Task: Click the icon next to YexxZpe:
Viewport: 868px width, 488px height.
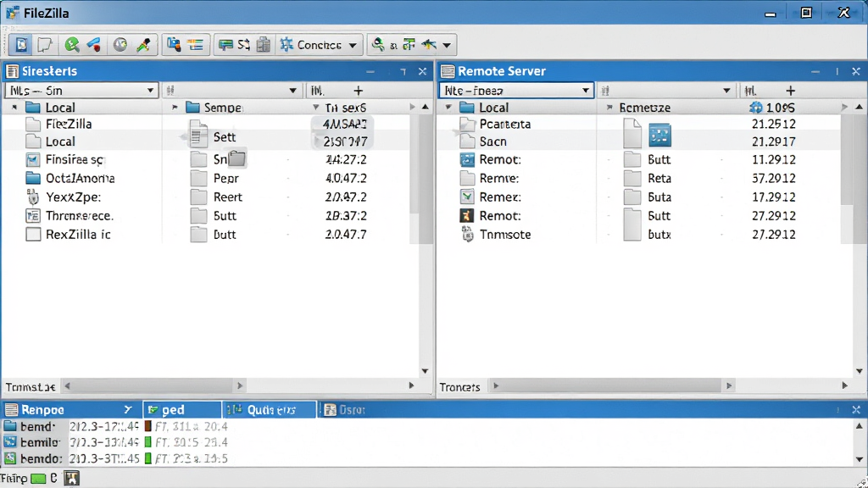Action: [33, 197]
